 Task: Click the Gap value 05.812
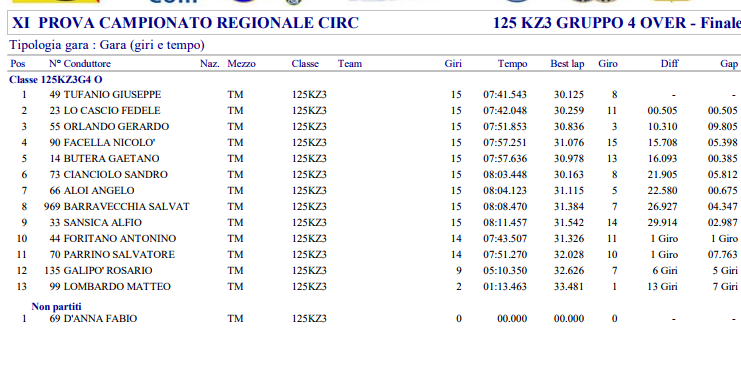click(723, 175)
